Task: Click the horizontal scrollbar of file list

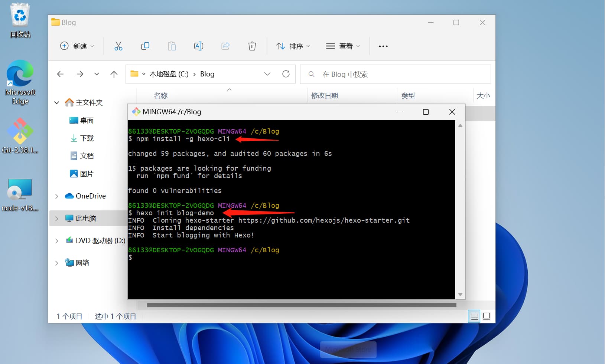Action: (301, 305)
